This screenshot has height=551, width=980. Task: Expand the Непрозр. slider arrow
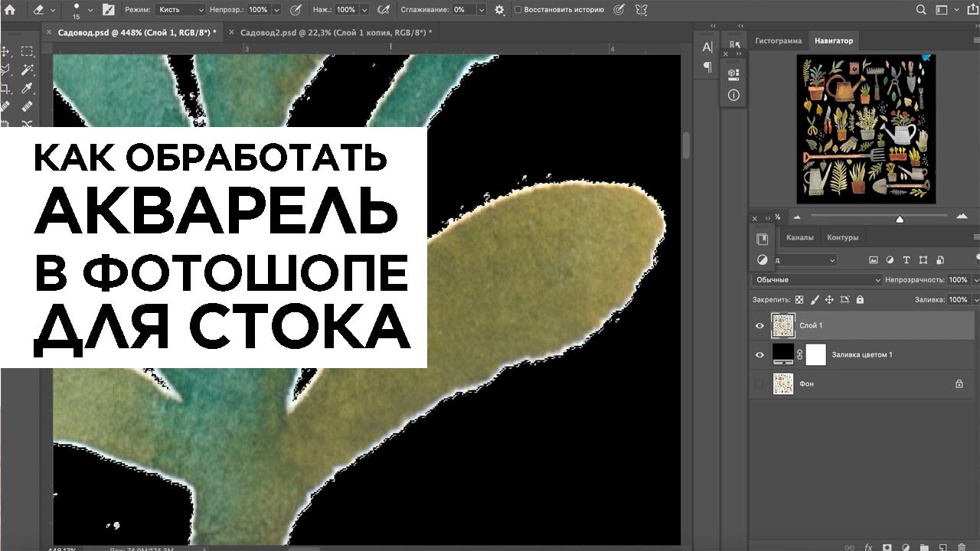[x=278, y=10]
